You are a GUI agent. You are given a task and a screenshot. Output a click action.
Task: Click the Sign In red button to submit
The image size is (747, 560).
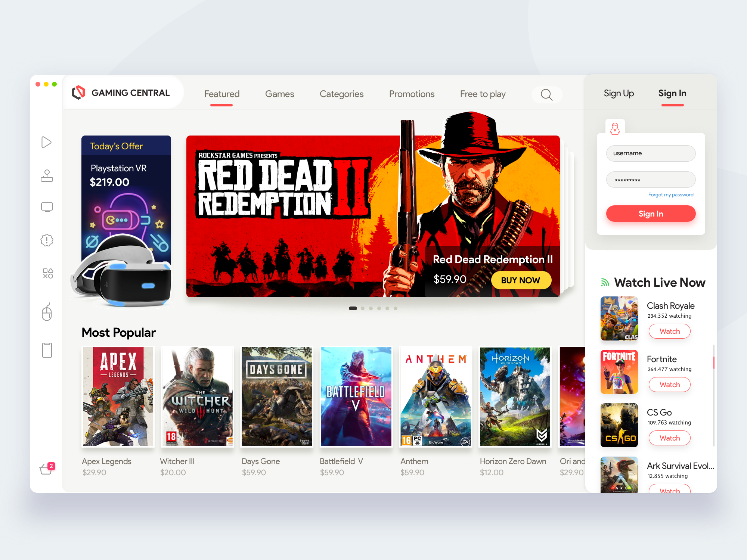point(651,213)
